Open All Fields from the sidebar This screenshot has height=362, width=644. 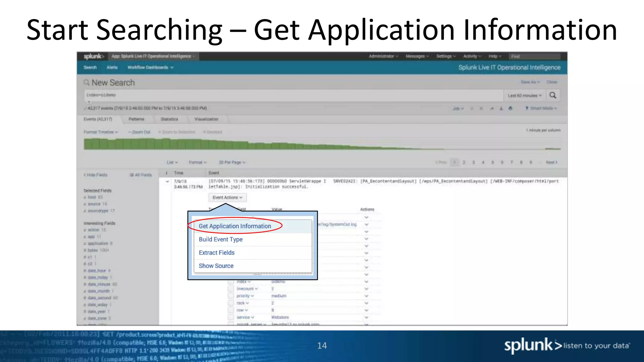(x=141, y=175)
